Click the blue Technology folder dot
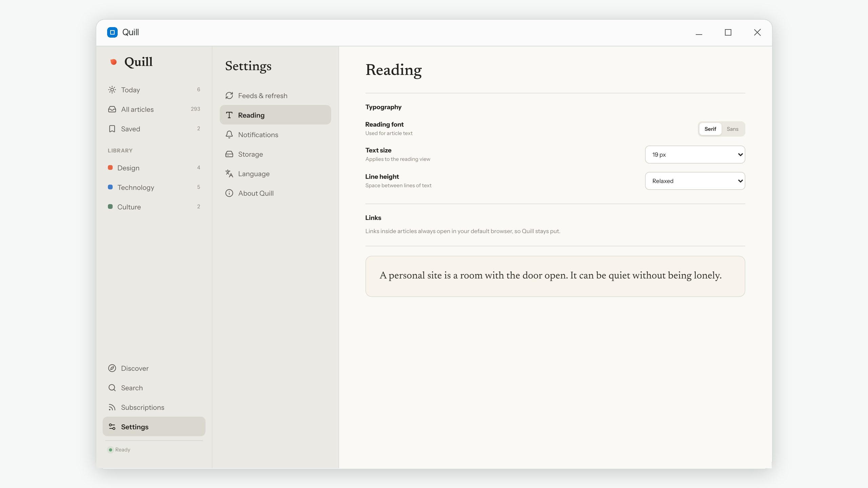Image resolution: width=868 pixels, height=488 pixels. point(110,187)
